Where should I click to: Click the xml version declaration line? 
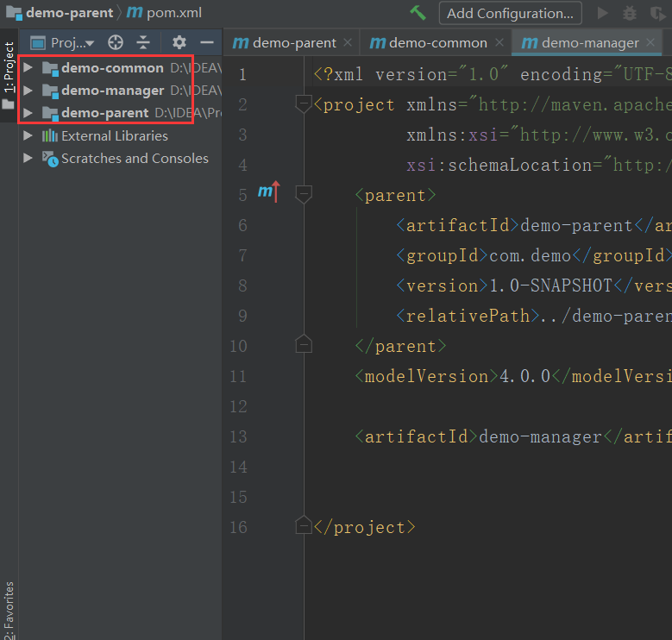[x=493, y=74]
